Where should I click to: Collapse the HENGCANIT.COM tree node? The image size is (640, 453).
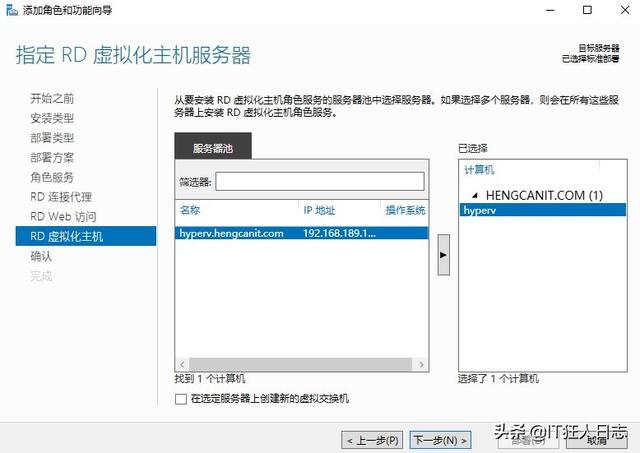[x=475, y=194]
